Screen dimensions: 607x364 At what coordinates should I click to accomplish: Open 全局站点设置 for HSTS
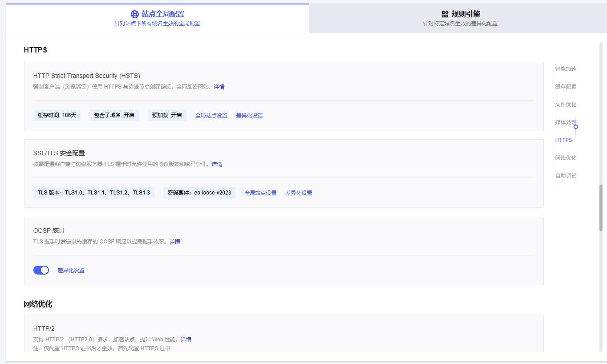(211, 115)
